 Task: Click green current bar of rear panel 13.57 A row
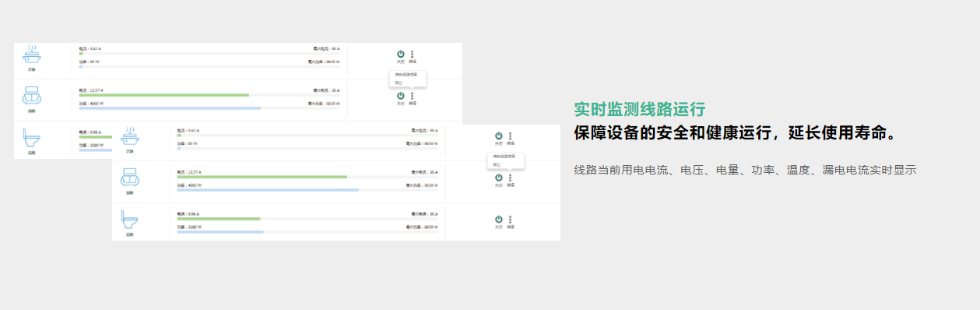[164, 95]
